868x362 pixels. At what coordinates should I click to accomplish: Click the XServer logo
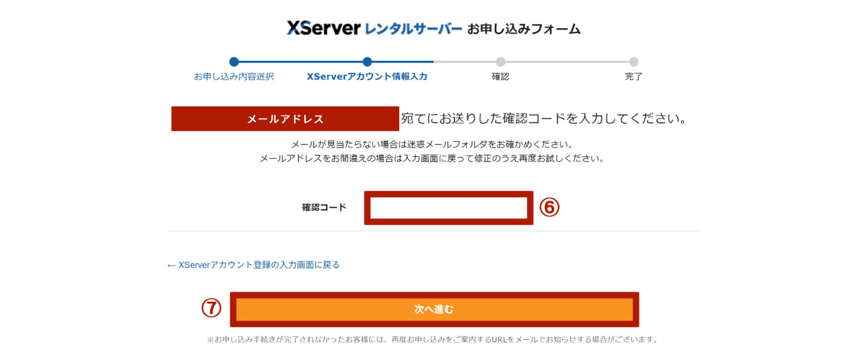pos(323,28)
